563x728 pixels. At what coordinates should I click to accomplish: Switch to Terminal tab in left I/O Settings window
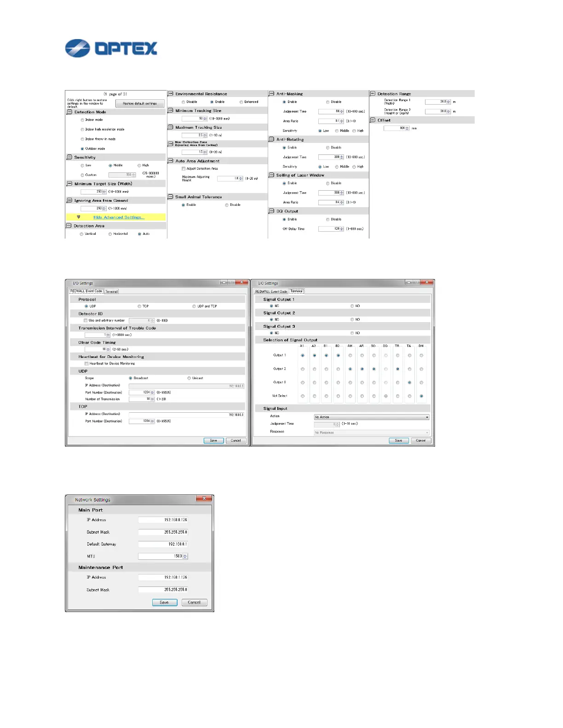[x=111, y=291]
